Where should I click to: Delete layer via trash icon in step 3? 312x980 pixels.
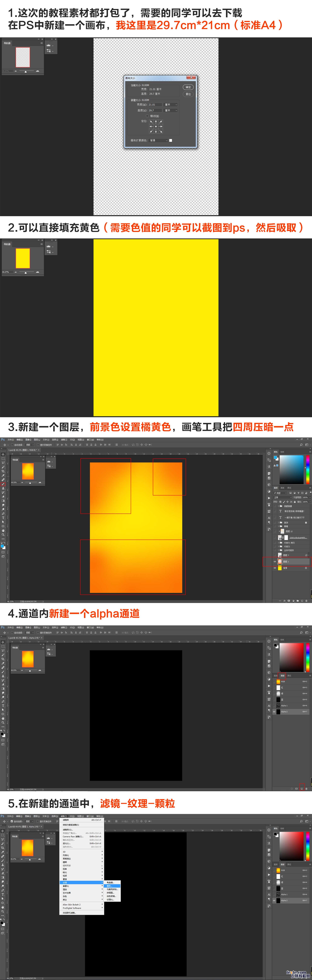pyautogui.click(x=306, y=601)
